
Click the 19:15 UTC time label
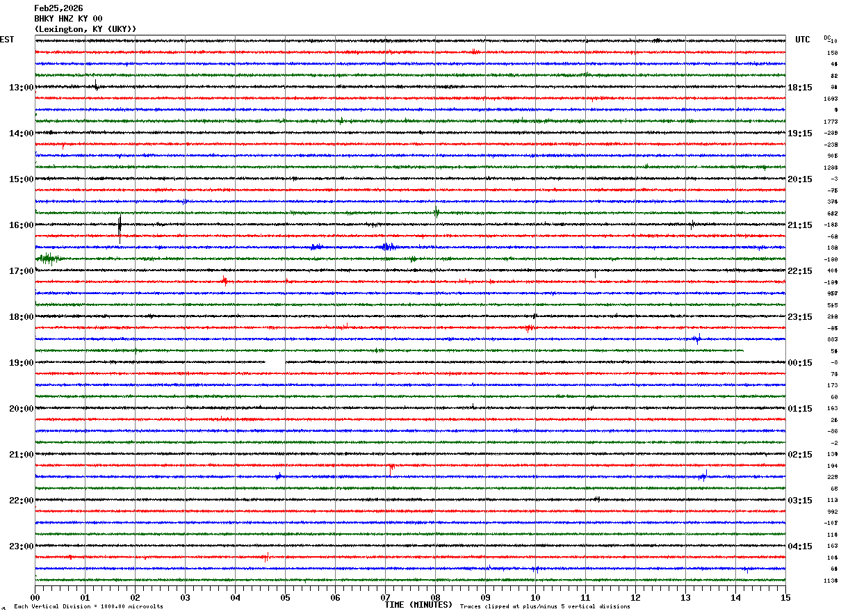pyautogui.click(x=800, y=133)
